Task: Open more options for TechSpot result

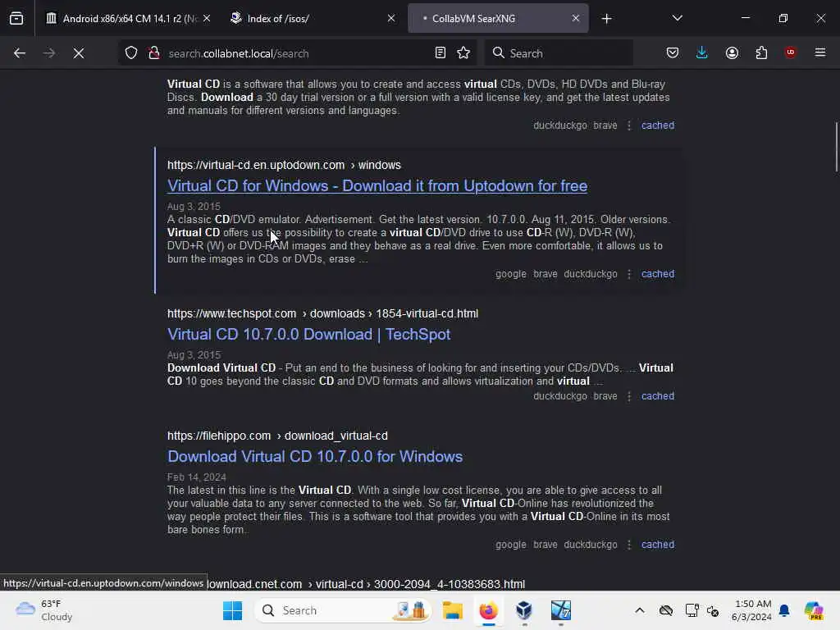Action: pos(629,396)
